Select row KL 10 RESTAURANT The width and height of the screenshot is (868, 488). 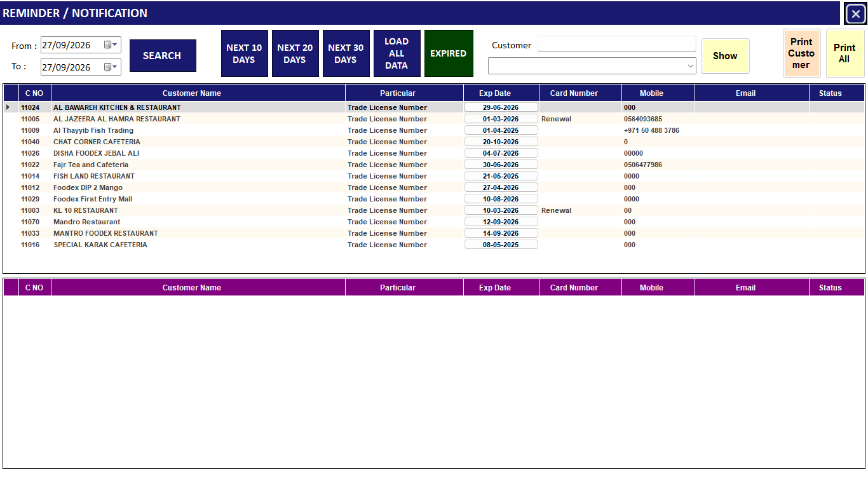(x=434, y=210)
